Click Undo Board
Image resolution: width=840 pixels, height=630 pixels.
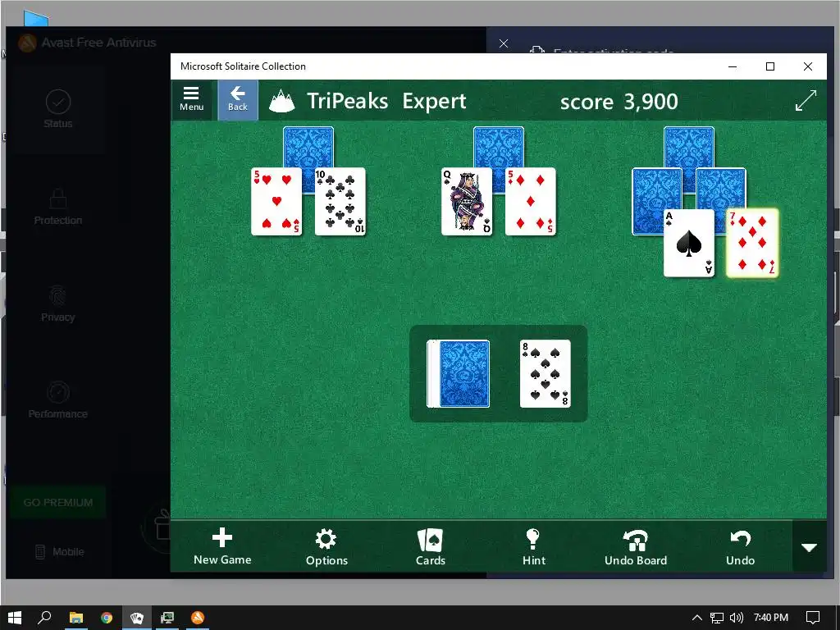636,547
